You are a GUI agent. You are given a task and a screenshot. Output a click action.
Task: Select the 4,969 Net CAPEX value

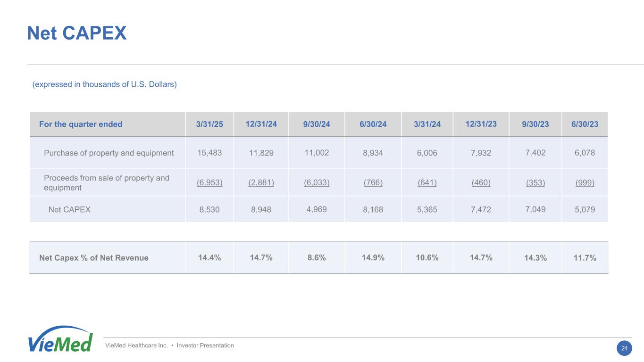(x=317, y=209)
